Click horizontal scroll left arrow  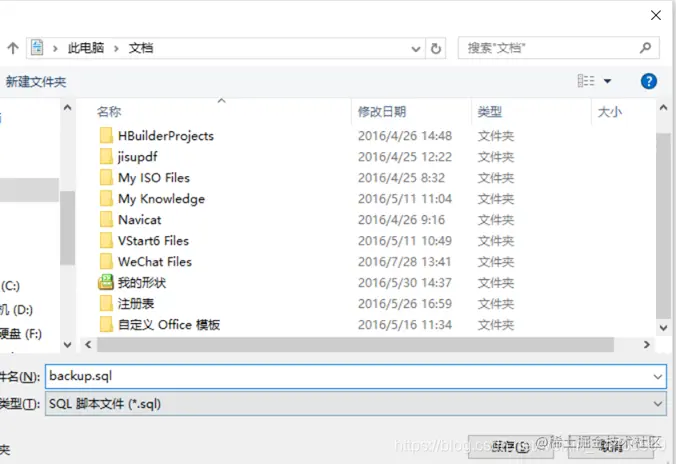(x=88, y=345)
